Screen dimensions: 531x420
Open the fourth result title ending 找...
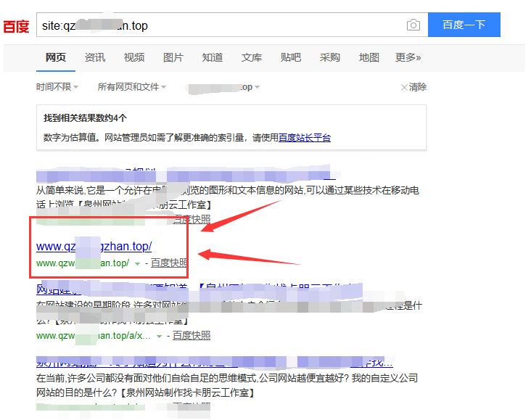click(215, 363)
